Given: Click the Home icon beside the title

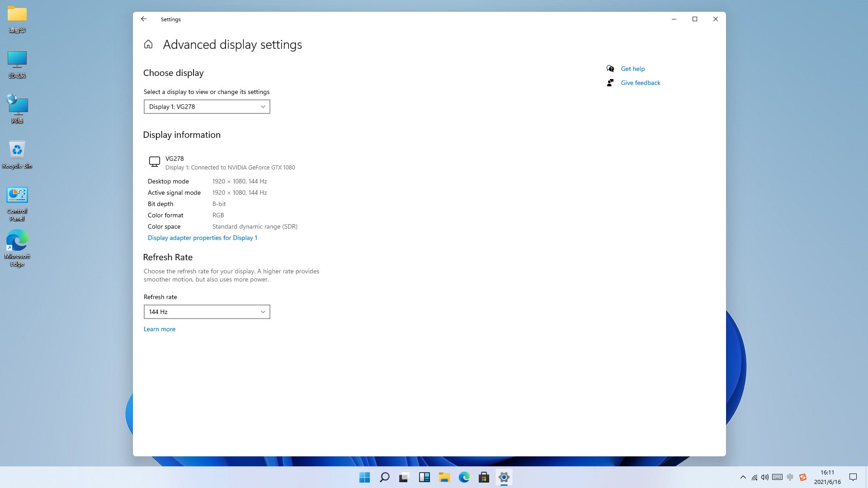Looking at the screenshot, I should (148, 44).
